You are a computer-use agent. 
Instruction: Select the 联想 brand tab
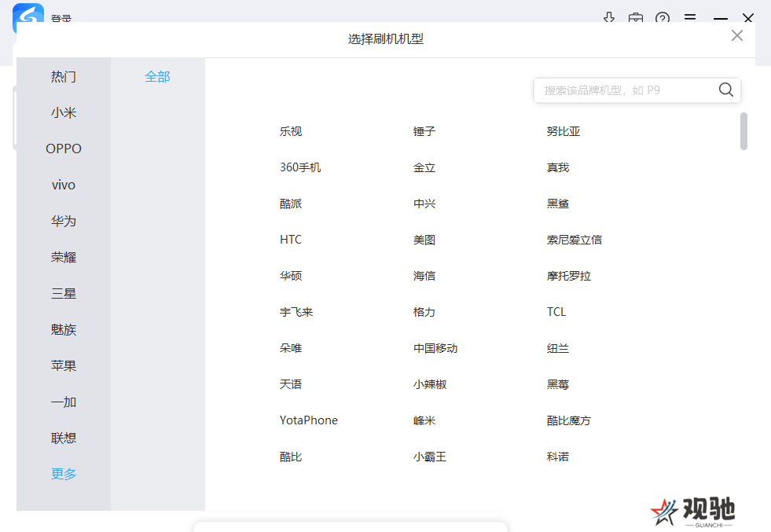click(64, 438)
